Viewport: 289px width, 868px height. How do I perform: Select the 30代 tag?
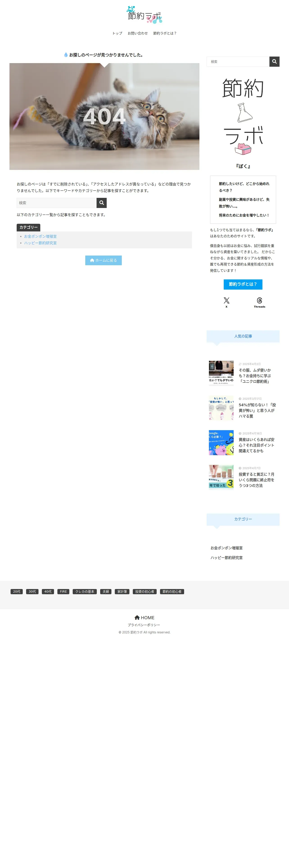coord(32,592)
